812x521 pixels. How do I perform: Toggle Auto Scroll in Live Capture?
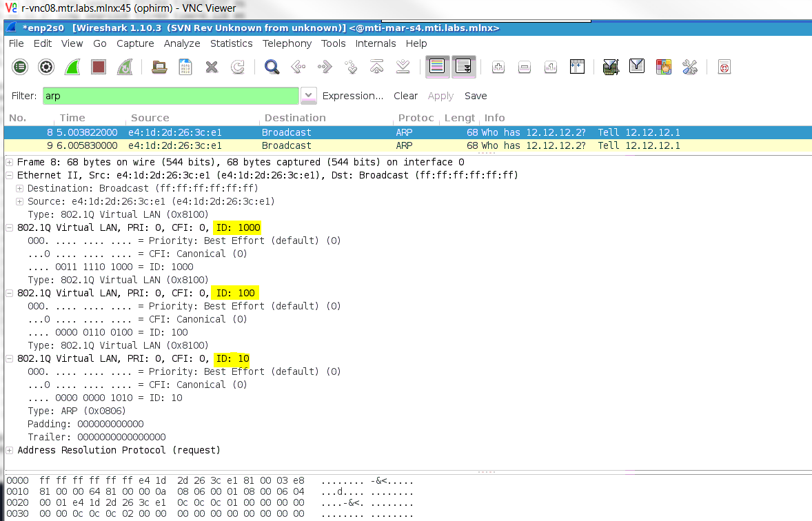tap(463, 67)
